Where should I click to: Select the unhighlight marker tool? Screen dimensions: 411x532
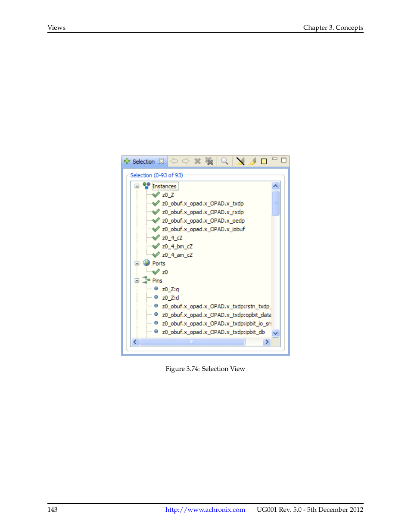[x=240, y=161]
